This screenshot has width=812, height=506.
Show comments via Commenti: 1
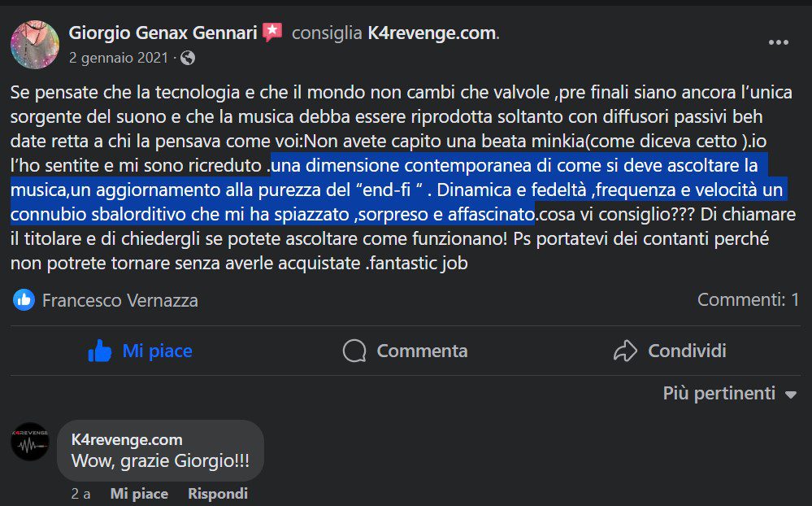tap(748, 300)
